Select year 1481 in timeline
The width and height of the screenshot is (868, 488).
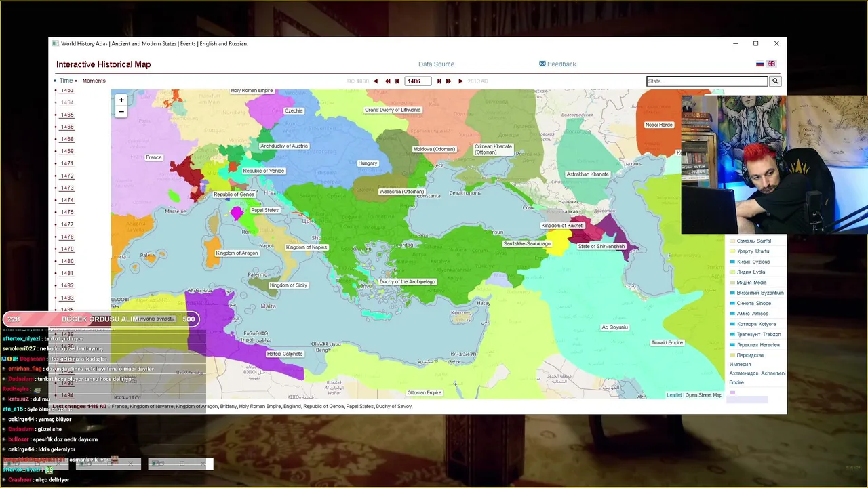67,274
